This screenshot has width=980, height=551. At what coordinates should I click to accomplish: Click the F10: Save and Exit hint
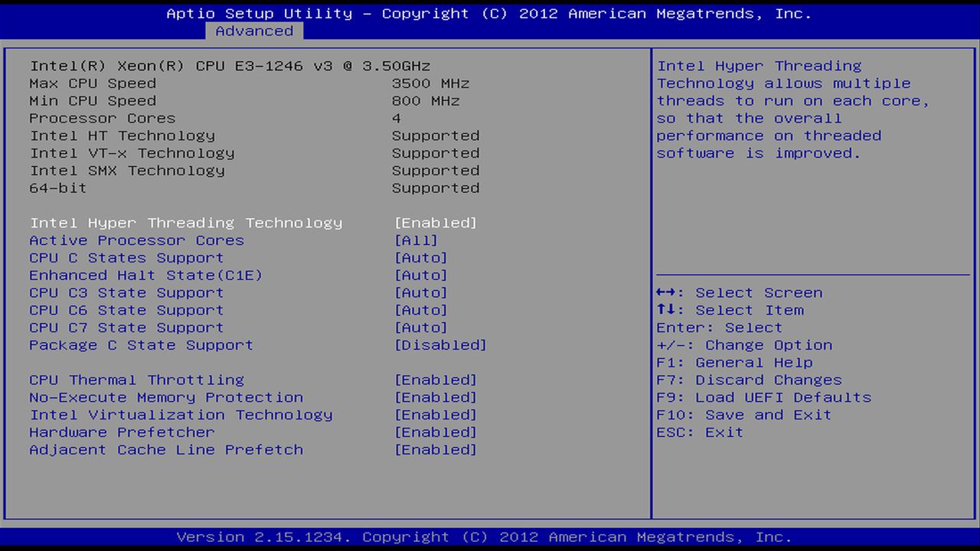click(x=744, y=415)
